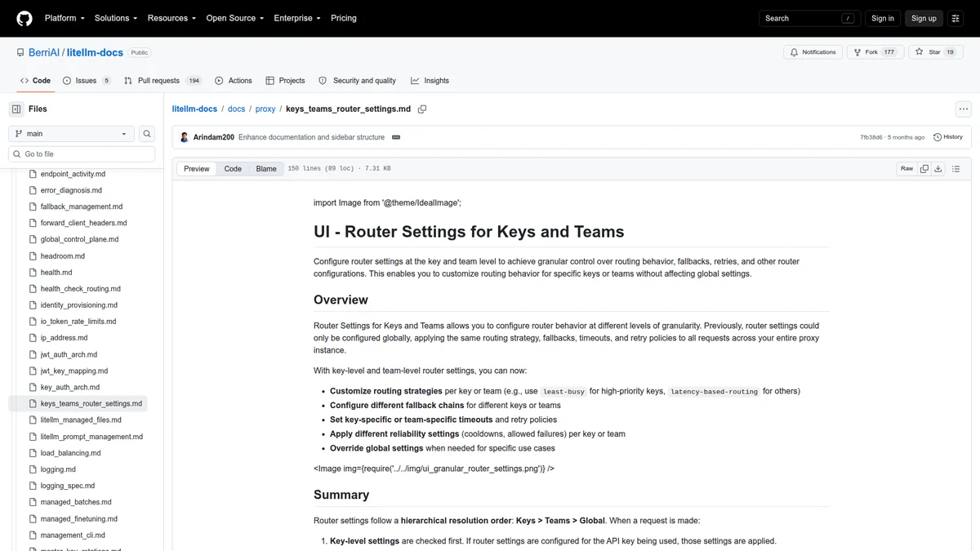
Task: Open the Platform dropdown menu
Action: [x=65, y=18]
